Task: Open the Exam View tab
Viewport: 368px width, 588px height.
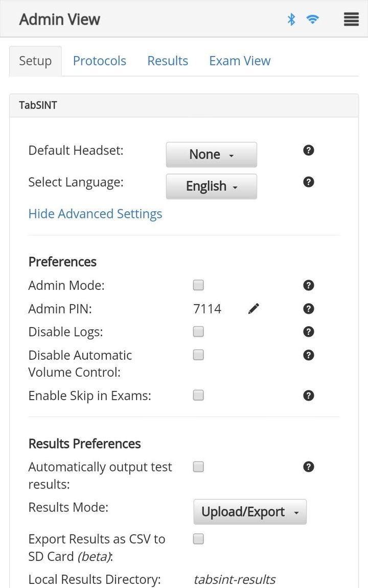Action: 239,60
